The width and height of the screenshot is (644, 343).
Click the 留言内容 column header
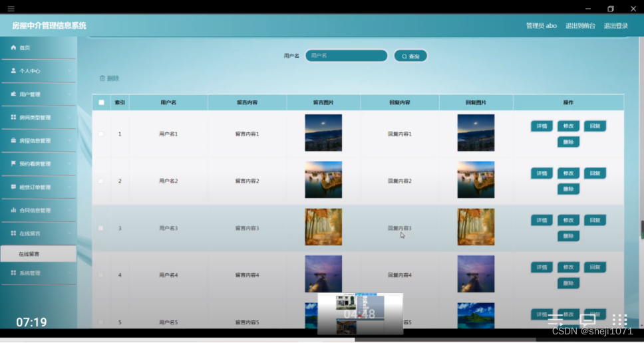click(247, 102)
